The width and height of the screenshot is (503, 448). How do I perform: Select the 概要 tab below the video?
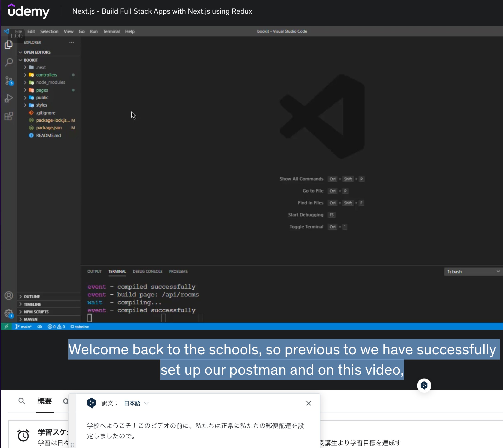pos(45,401)
